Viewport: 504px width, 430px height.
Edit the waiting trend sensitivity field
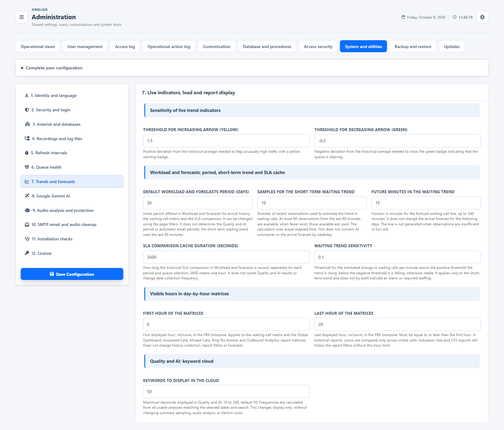(397, 257)
